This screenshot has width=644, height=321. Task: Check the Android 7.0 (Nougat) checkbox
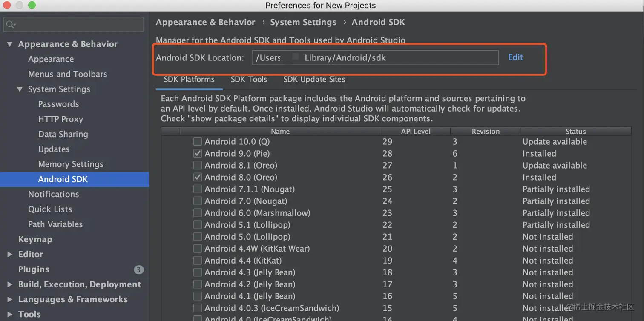click(198, 201)
